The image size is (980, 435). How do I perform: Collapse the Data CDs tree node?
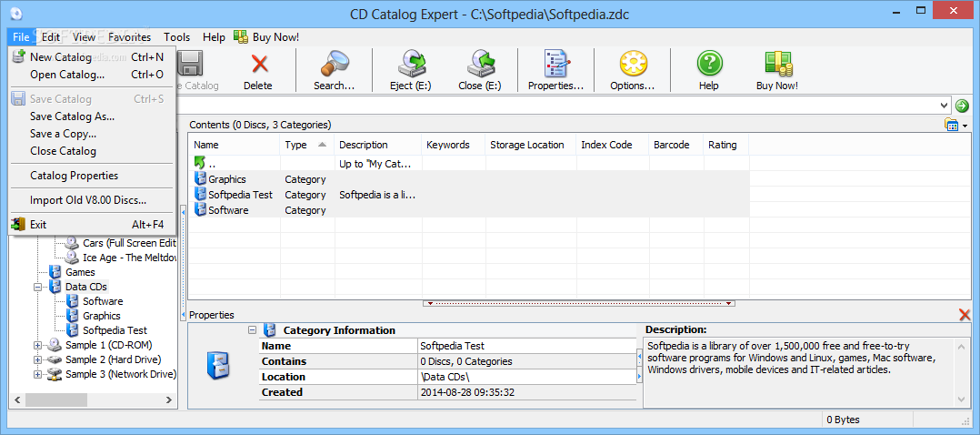(38, 287)
